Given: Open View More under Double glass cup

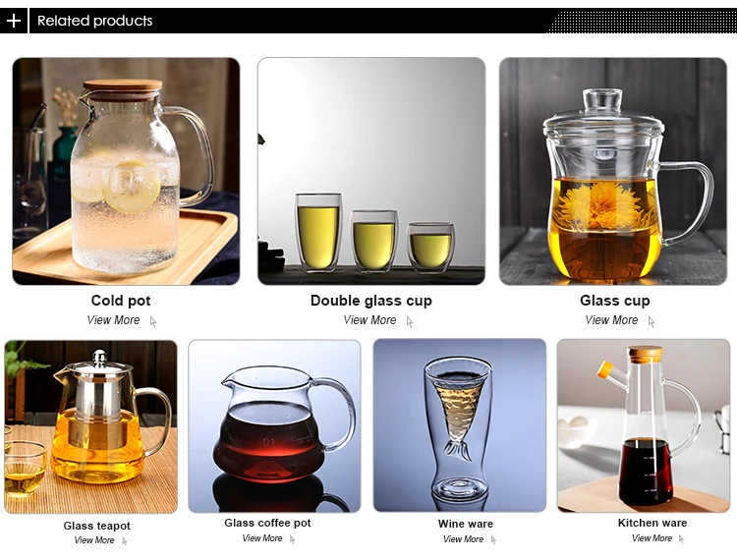Looking at the screenshot, I should 369,320.
